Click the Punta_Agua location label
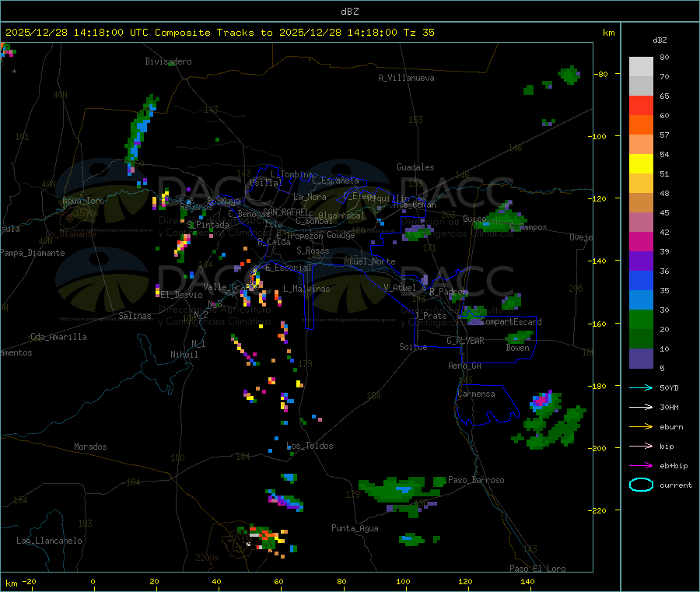This screenshot has height=592, width=700. click(355, 528)
